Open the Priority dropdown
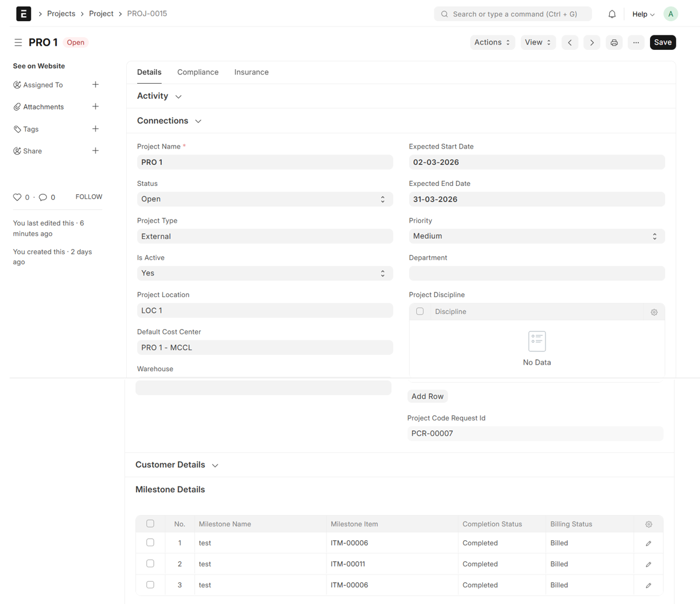Image resolution: width=700 pixels, height=604 pixels. (x=536, y=236)
